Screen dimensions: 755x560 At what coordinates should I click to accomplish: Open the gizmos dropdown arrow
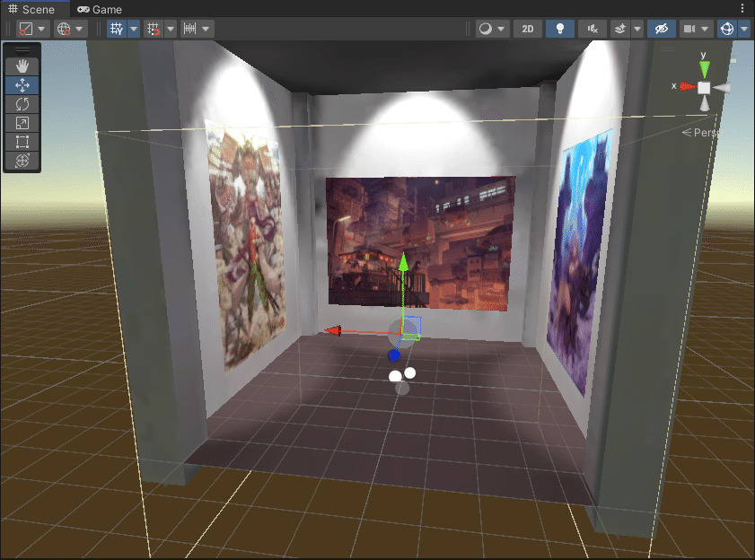[744, 29]
